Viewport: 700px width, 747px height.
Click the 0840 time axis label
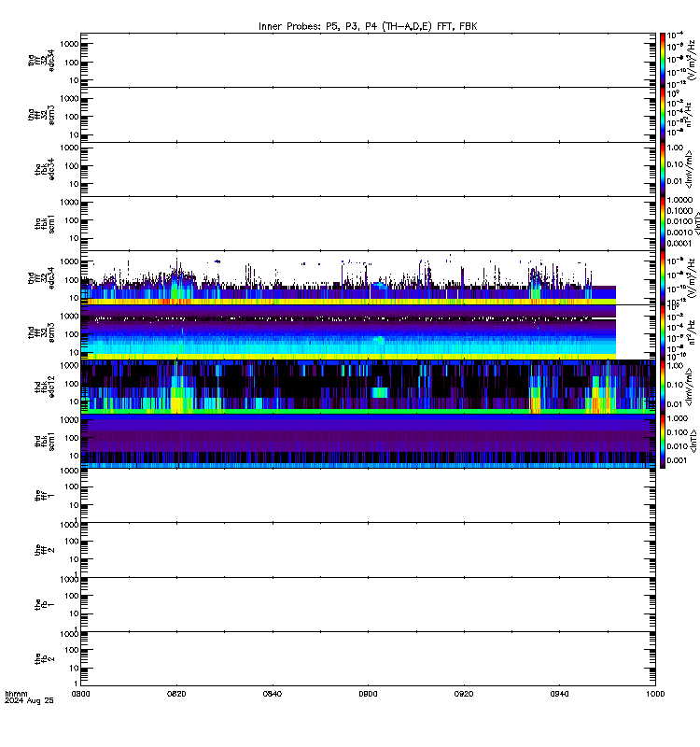click(x=273, y=694)
